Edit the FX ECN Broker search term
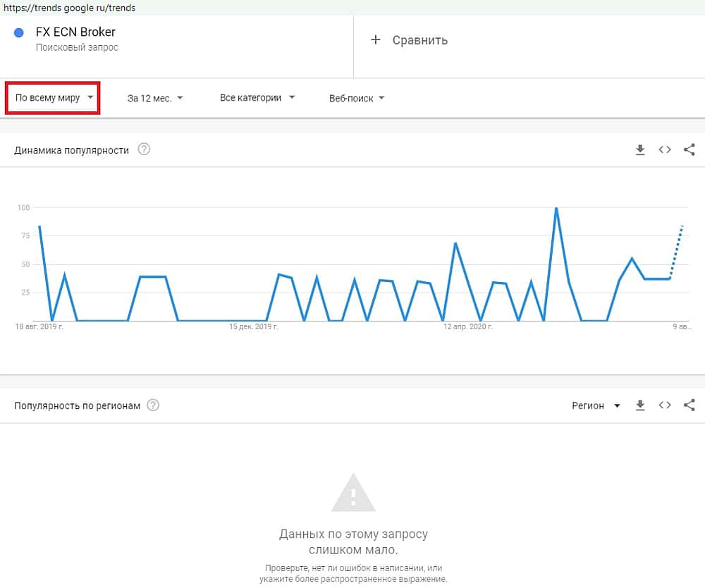This screenshot has width=705, height=588. click(x=75, y=32)
